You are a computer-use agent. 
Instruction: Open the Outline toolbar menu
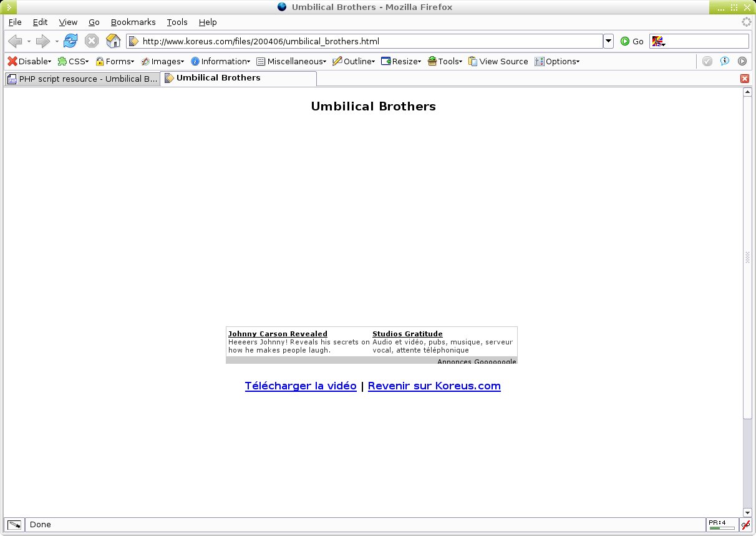[354, 61]
